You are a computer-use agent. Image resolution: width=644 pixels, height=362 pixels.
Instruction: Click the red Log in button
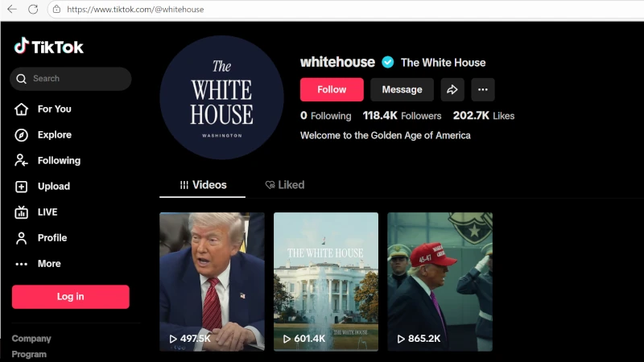coord(71,297)
